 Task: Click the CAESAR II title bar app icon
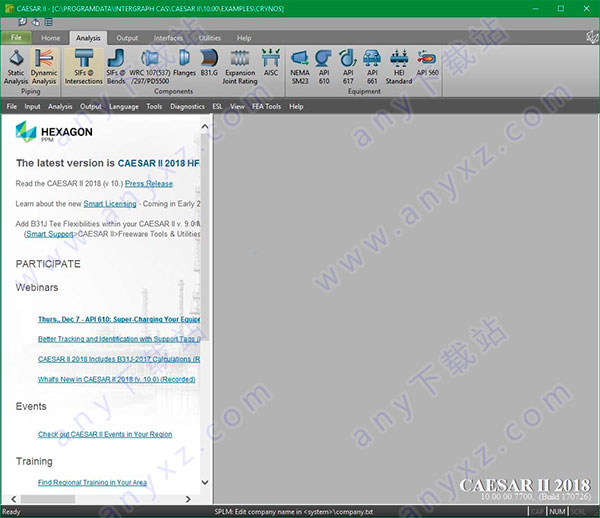pyautogui.click(x=8, y=8)
